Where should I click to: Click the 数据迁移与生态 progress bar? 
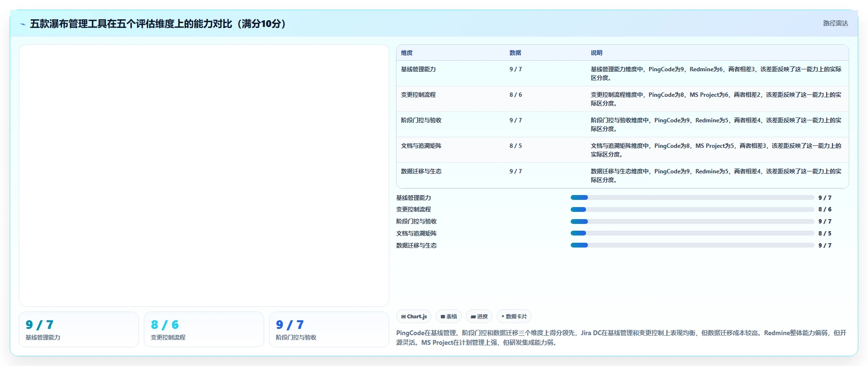[x=692, y=245]
